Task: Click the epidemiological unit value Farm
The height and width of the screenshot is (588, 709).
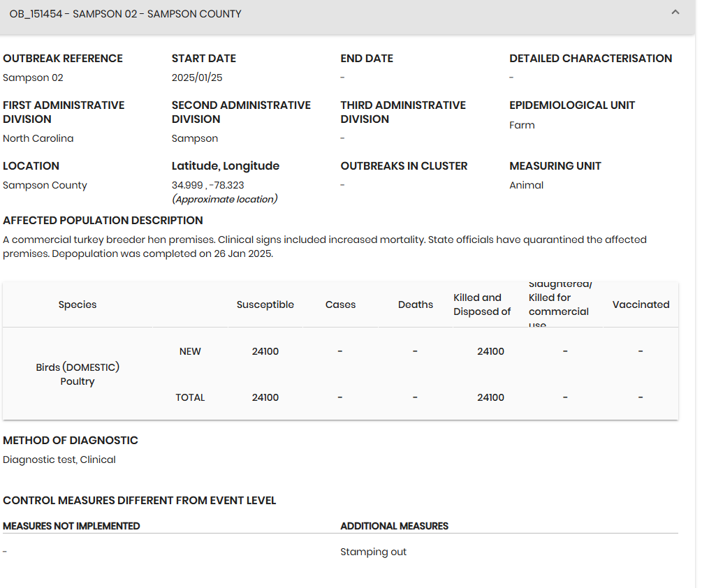Action: click(522, 125)
